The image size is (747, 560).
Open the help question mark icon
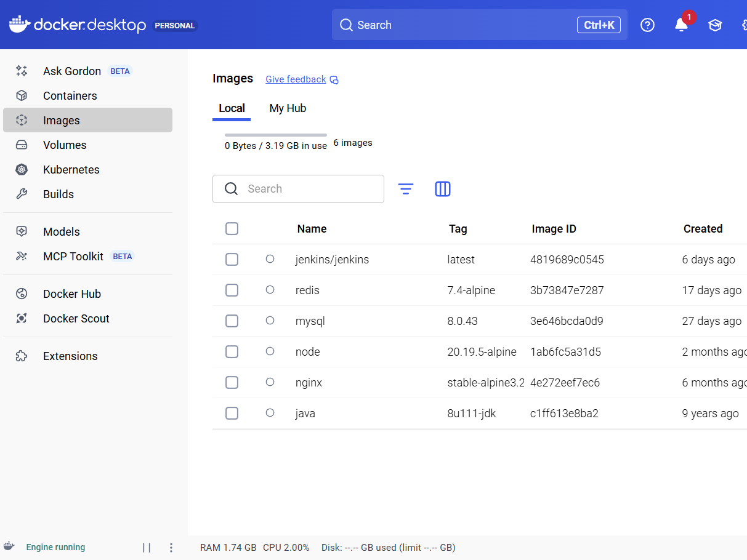[x=647, y=25]
